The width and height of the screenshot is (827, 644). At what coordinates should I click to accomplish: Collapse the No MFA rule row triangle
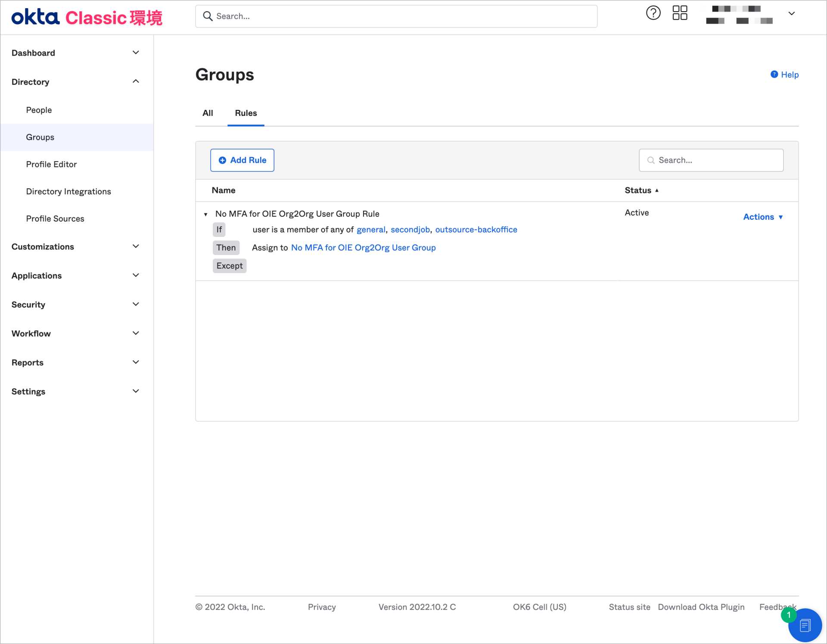[206, 214]
